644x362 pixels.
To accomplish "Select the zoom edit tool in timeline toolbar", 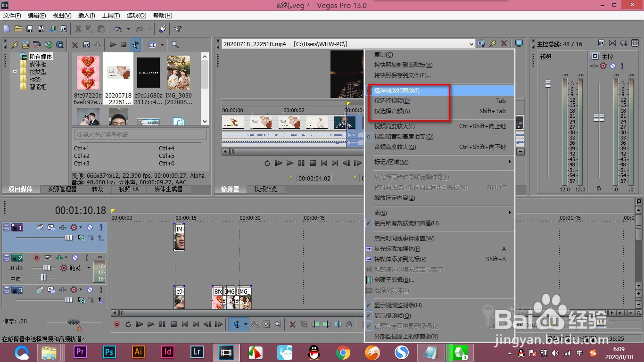I will pyautogui.click(x=278, y=324).
